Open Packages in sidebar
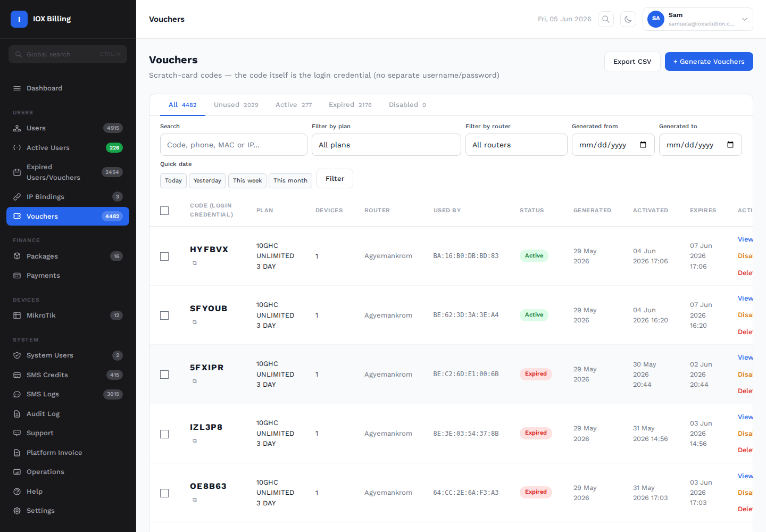This screenshot has width=766, height=532. [x=68, y=256]
